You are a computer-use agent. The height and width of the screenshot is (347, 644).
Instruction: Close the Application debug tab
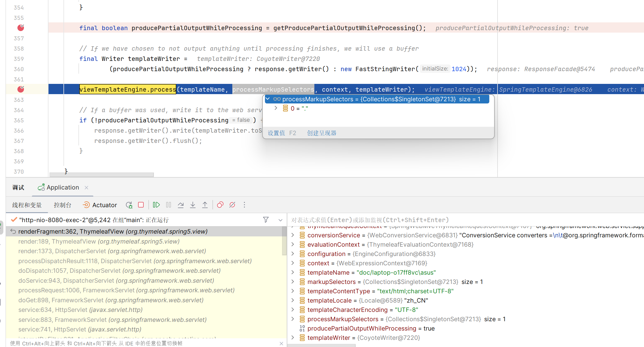tap(86, 188)
